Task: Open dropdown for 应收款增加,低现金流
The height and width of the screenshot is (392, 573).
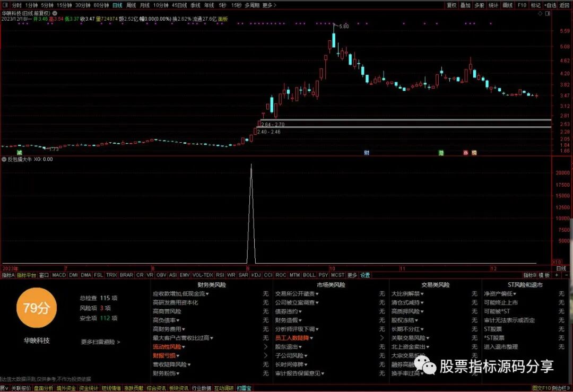Action: point(207,294)
